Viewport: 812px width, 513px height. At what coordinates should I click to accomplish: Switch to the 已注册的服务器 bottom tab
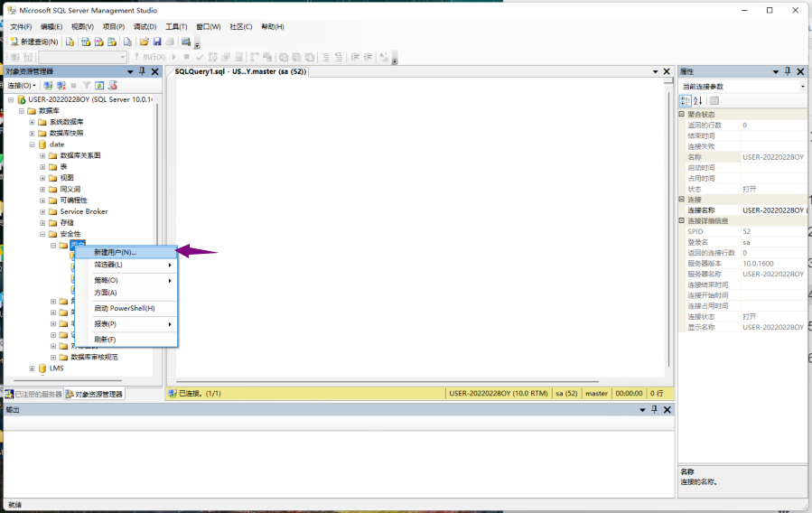pos(33,394)
